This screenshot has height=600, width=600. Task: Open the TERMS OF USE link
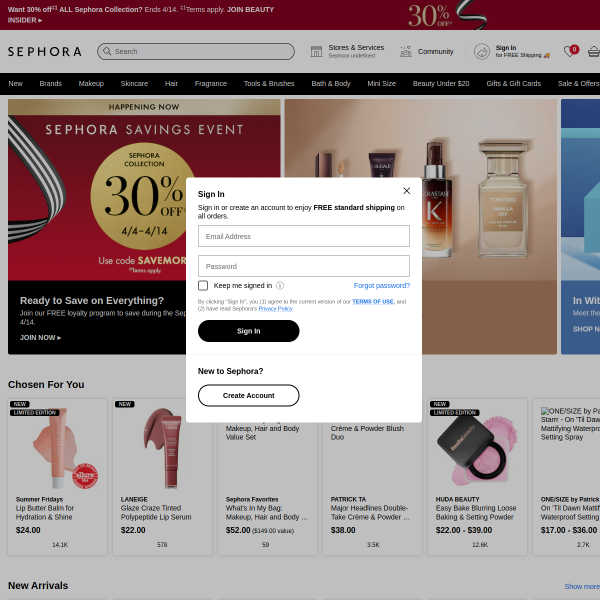click(372, 302)
